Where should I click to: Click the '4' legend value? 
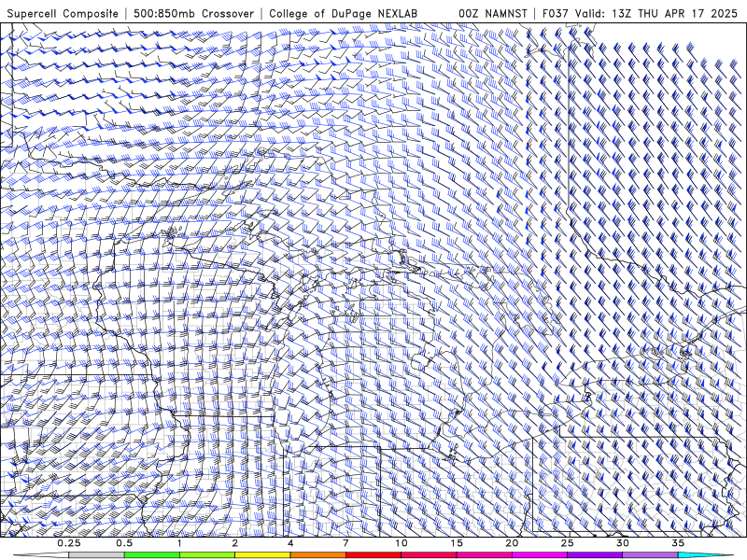(290, 543)
